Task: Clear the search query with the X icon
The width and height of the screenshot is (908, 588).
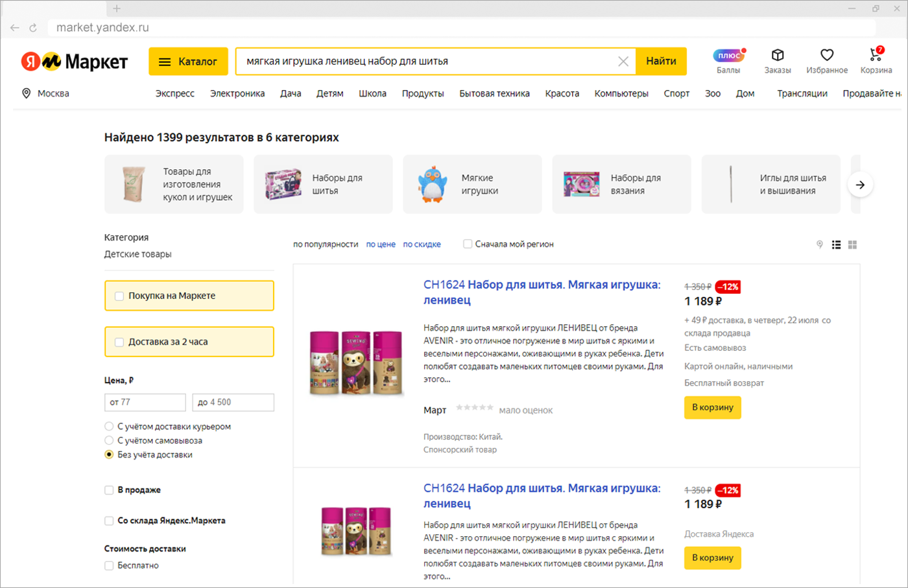Action: click(x=623, y=62)
